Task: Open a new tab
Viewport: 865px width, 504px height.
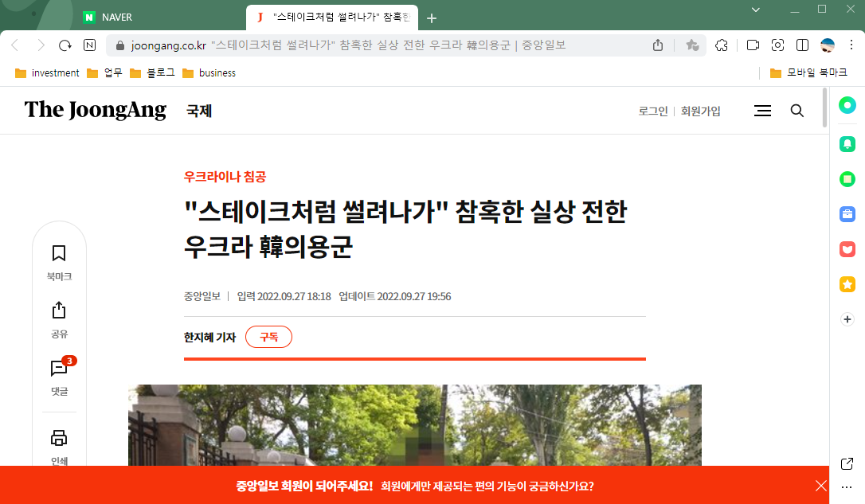Action: click(432, 18)
